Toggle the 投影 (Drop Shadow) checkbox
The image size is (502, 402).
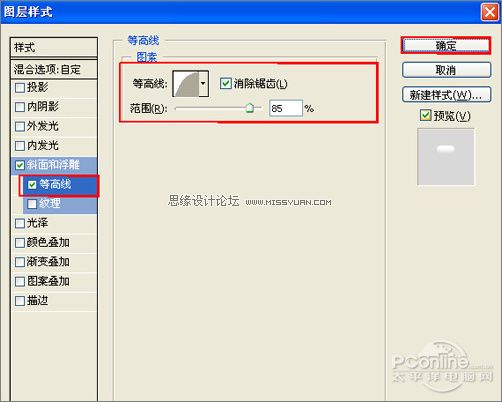(x=20, y=88)
